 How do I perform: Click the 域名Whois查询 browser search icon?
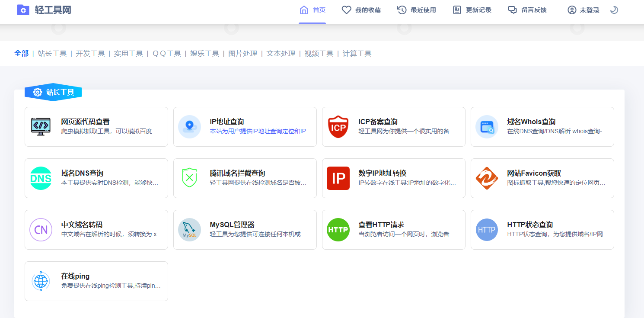pyautogui.click(x=487, y=127)
